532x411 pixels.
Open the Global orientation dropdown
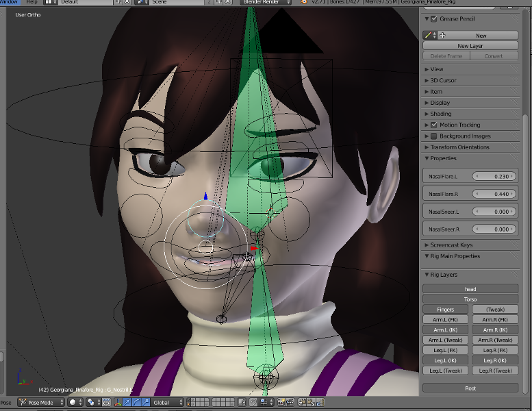[x=168, y=403]
